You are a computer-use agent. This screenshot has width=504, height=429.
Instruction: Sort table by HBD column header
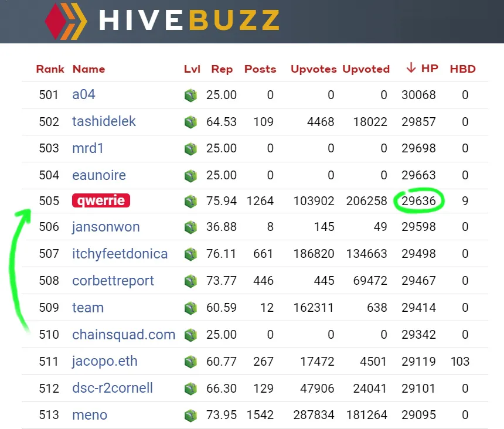click(463, 69)
